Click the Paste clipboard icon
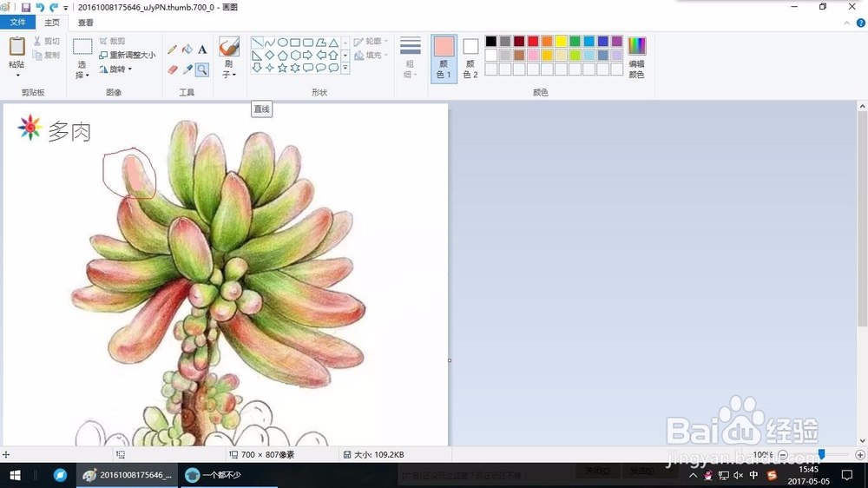Image resolution: width=868 pixels, height=488 pixels. coord(16,47)
